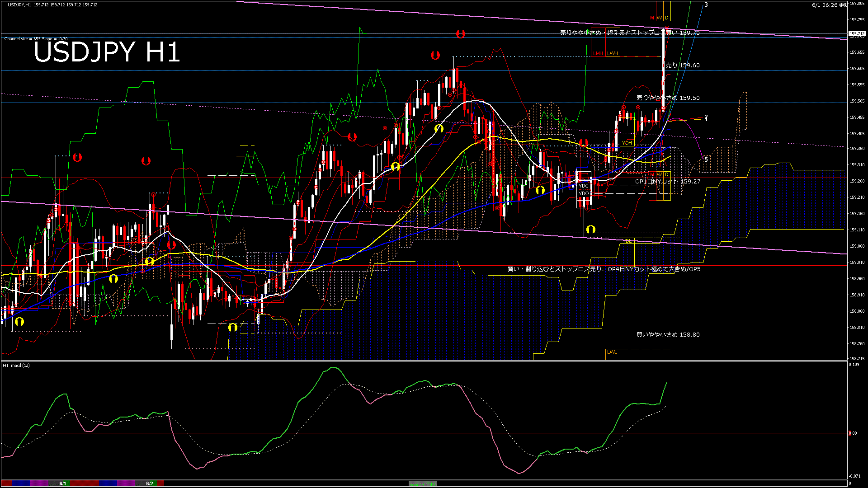Image resolution: width=868 pixels, height=488 pixels.
Task: Select the '売り 159.60' level label
Action: tap(683, 66)
